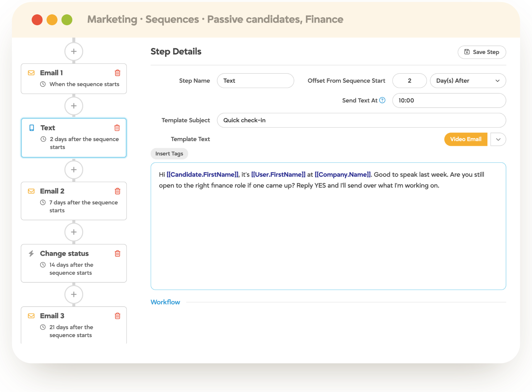The width and height of the screenshot is (532, 392).
Task: Select the Email 3 step card
Action: (74, 325)
